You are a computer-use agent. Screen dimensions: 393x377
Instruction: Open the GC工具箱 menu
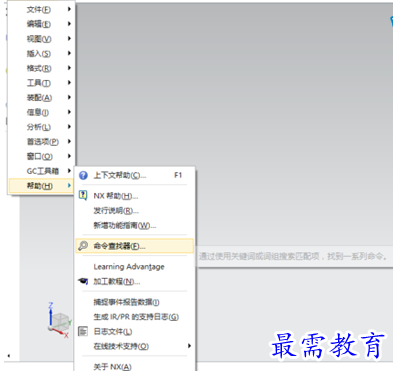coord(41,171)
